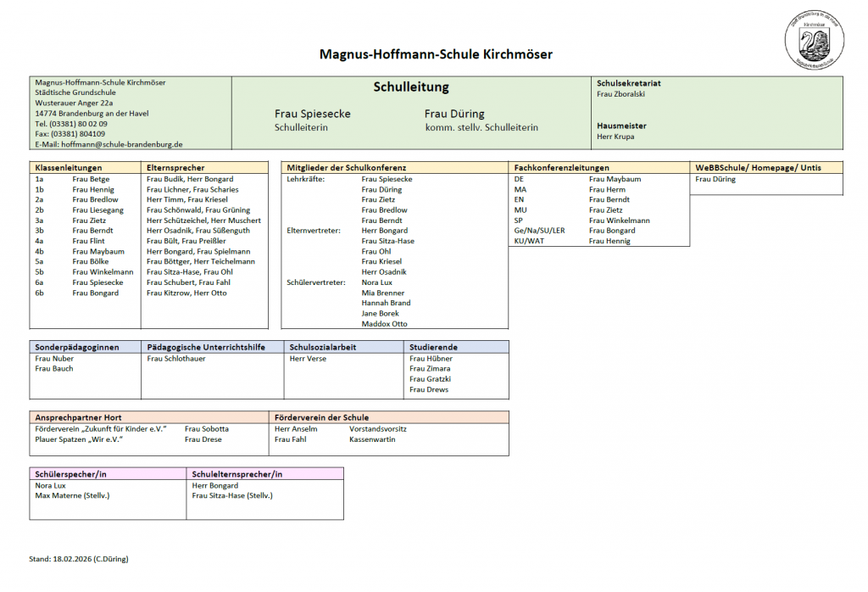Select the Sonderpädagoginnen header

click(77, 347)
